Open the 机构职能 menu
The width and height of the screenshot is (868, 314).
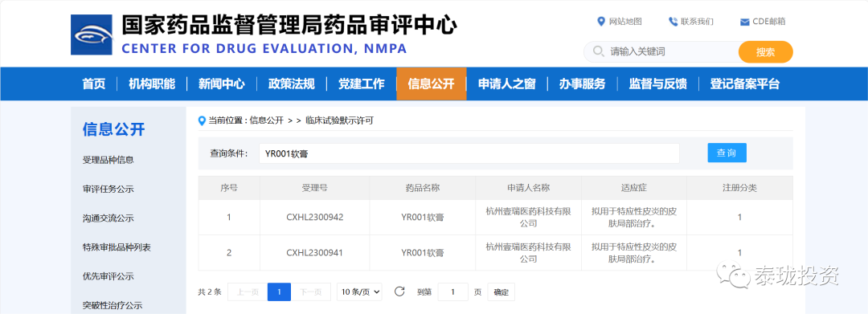[152, 84]
